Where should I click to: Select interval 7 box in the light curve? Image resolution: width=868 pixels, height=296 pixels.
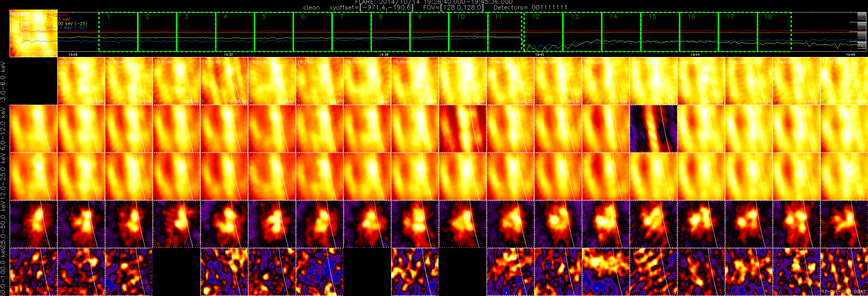point(352,32)
